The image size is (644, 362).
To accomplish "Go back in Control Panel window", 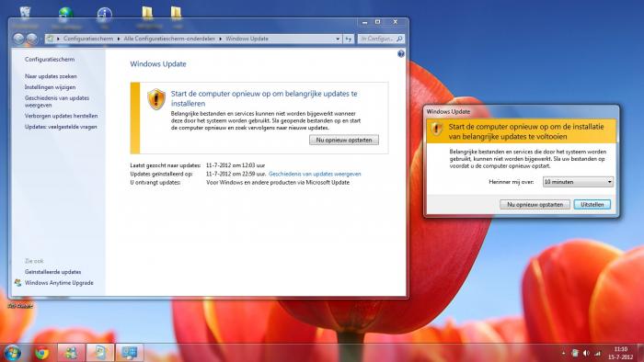I will click(18, 39).
